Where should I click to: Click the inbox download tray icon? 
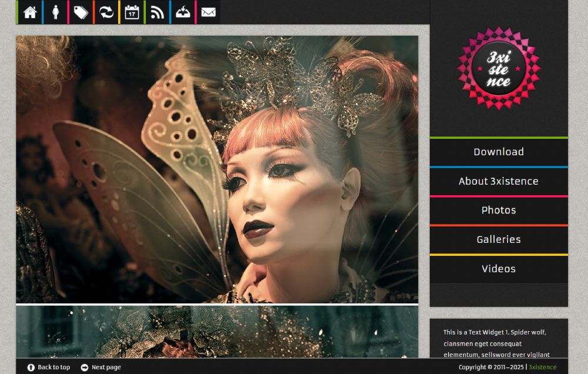click(x=183, y=12)
